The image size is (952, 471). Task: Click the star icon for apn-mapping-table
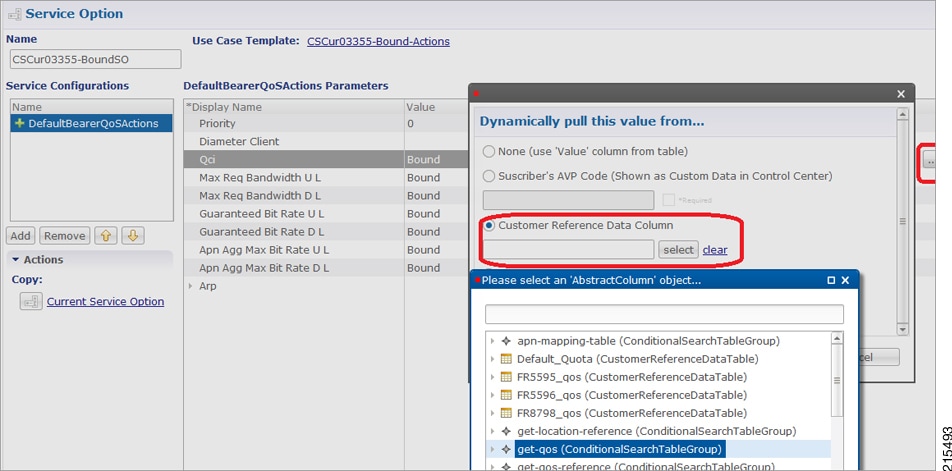click(x=506, y=341)
